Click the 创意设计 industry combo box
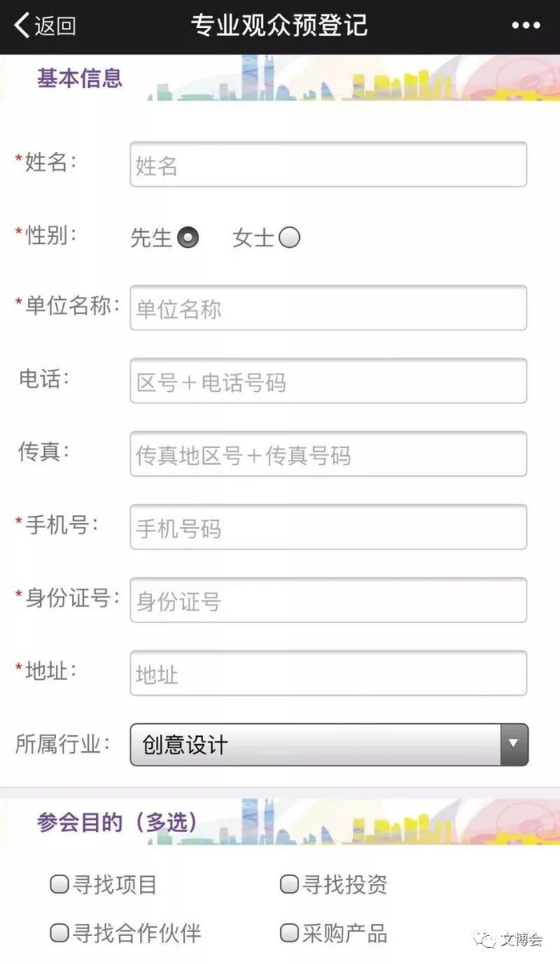The height and width of the screenshot is (964, 560). (316, 744)
